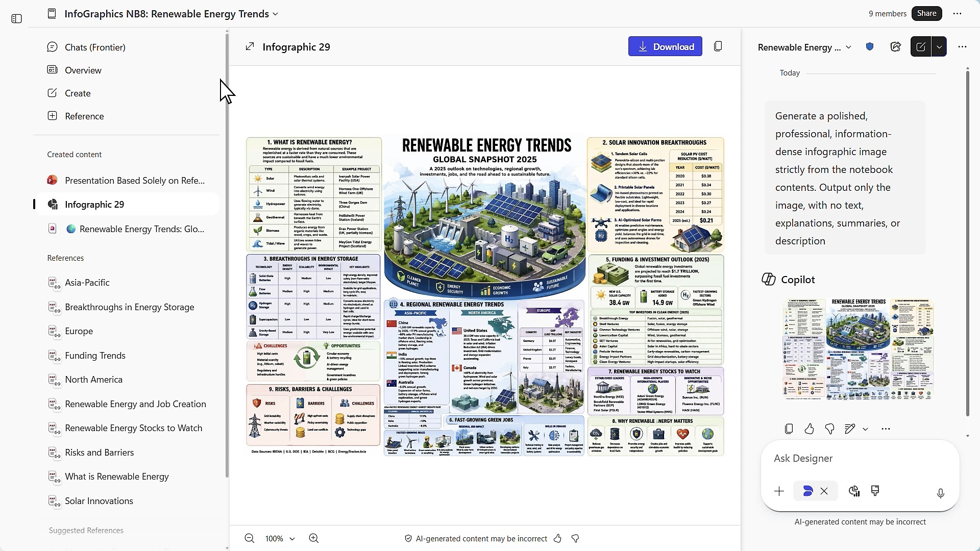Screen dimensions: 980x551
Task: Expand the Renewable Energy chat dropdown
Action: tap(849, 47)
